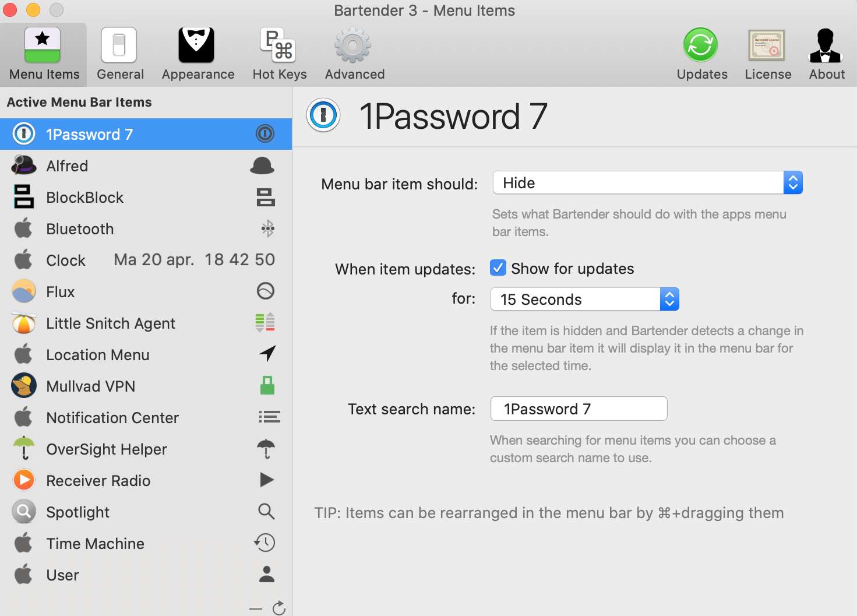The width and height of the screenshot is (857, 616).
Task: Select the Bluetooth row label
Action: tap(80, 228)
